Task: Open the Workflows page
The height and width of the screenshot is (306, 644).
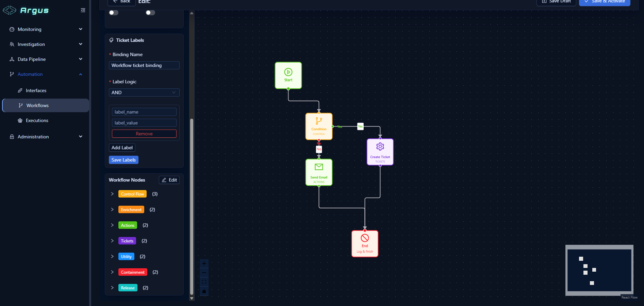Action: (x=46, y=105)
